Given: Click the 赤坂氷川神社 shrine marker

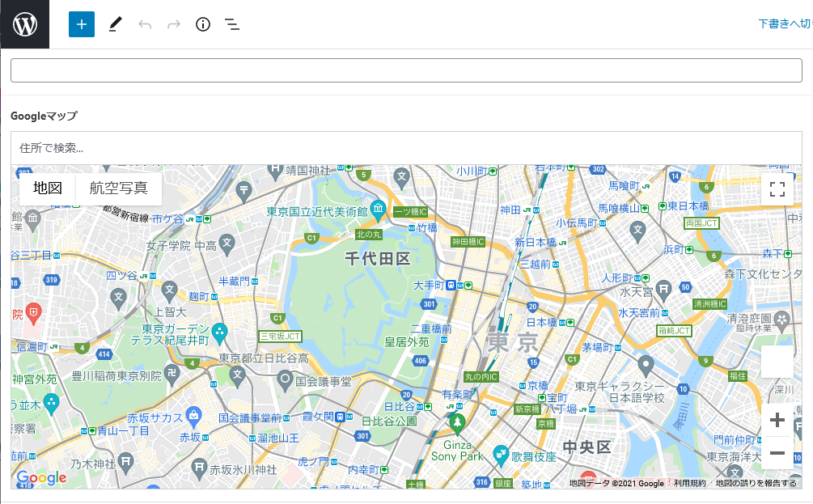Looking at the screenshot, I should click(x=199, y=468).
